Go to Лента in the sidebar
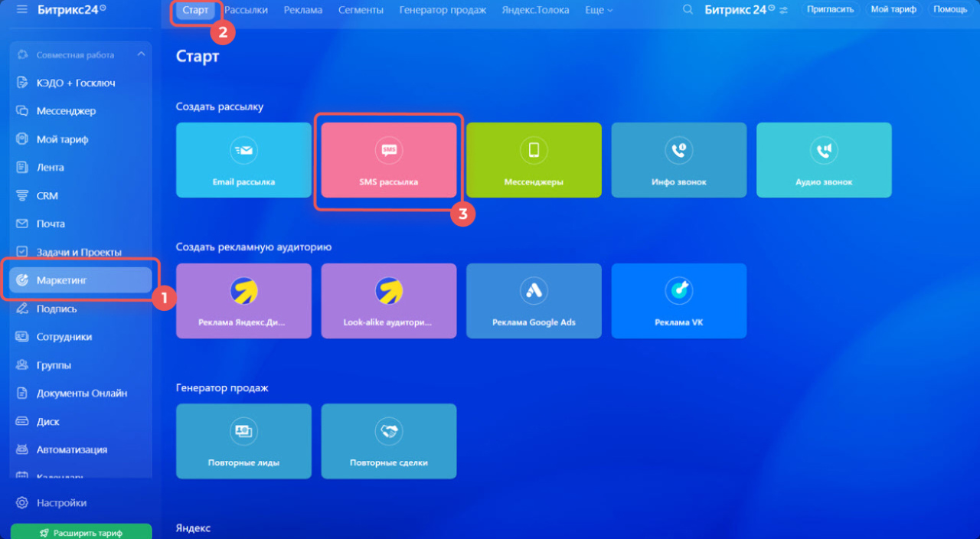This screenshot has width=980, height=539. (80, 167)
